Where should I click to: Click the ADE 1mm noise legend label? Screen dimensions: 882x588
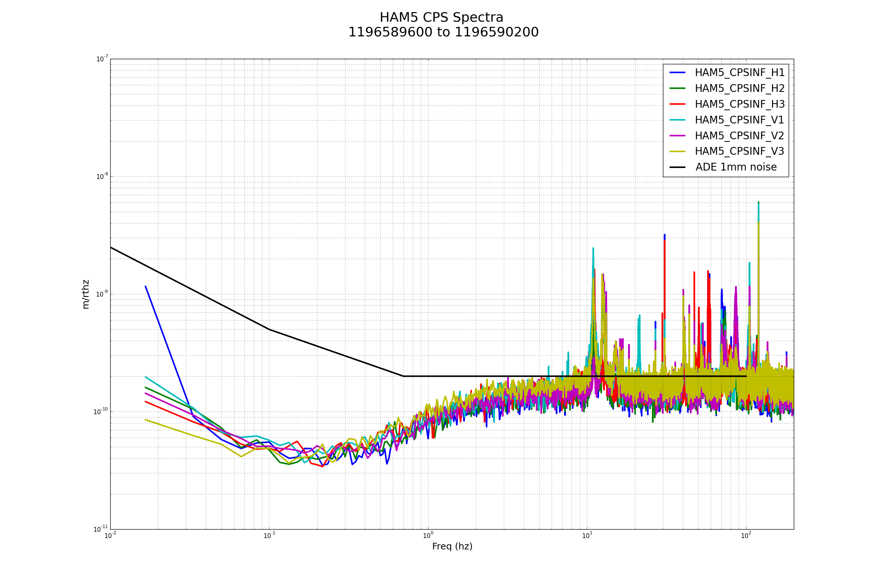pyautogui.click(x=736, y=167)
